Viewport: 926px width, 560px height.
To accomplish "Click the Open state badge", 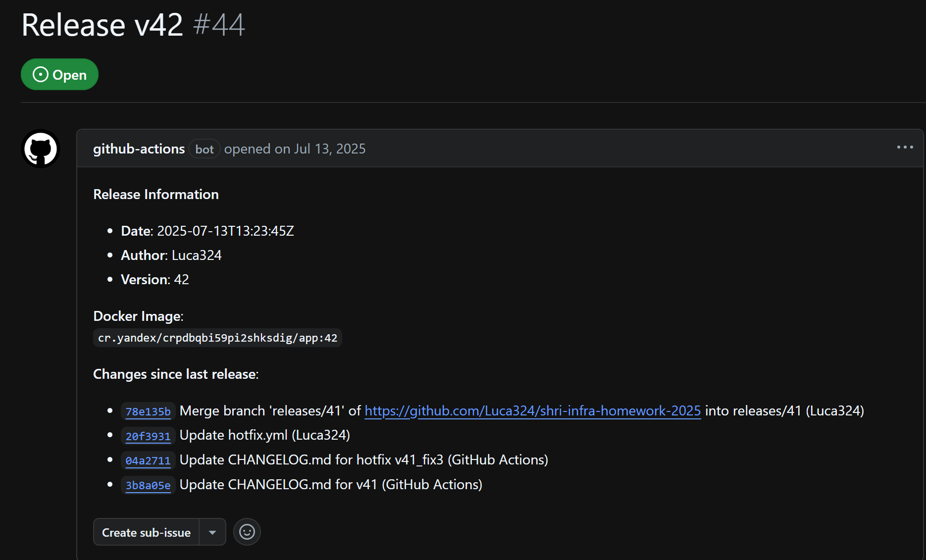I will 59,74.
